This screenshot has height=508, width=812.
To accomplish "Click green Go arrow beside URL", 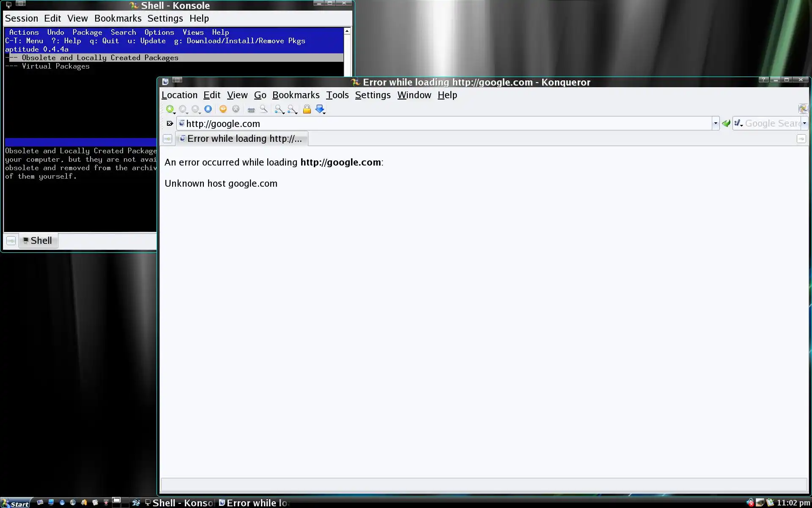I will click(726, 124).
